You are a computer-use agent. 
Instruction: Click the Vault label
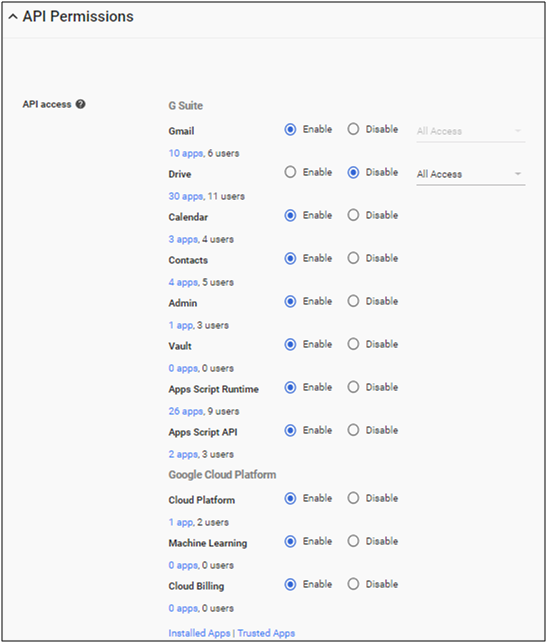click(x=180, y=346)
